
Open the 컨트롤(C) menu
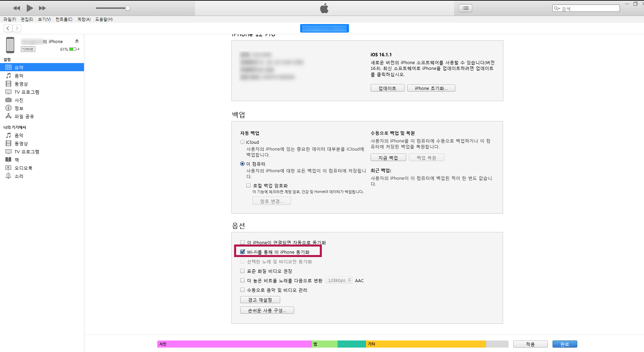pos(64,19)
